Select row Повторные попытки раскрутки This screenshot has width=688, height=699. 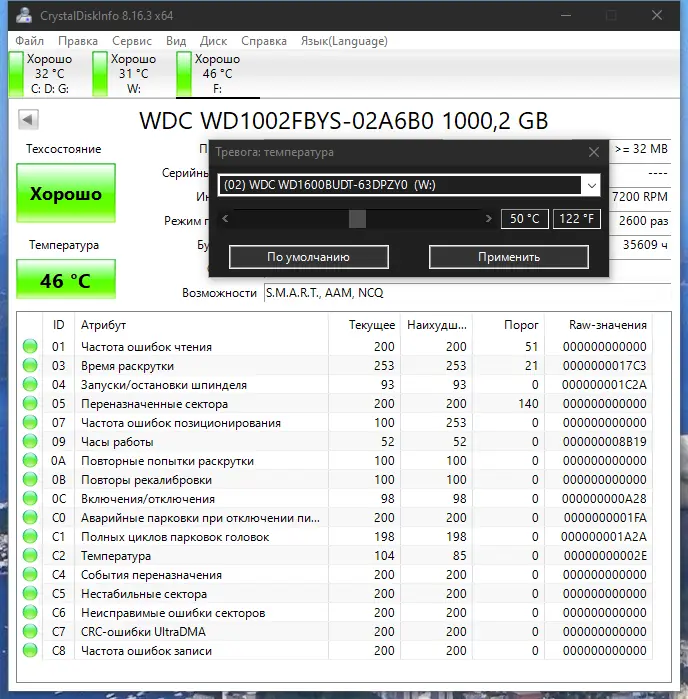(x=335, y=461)
